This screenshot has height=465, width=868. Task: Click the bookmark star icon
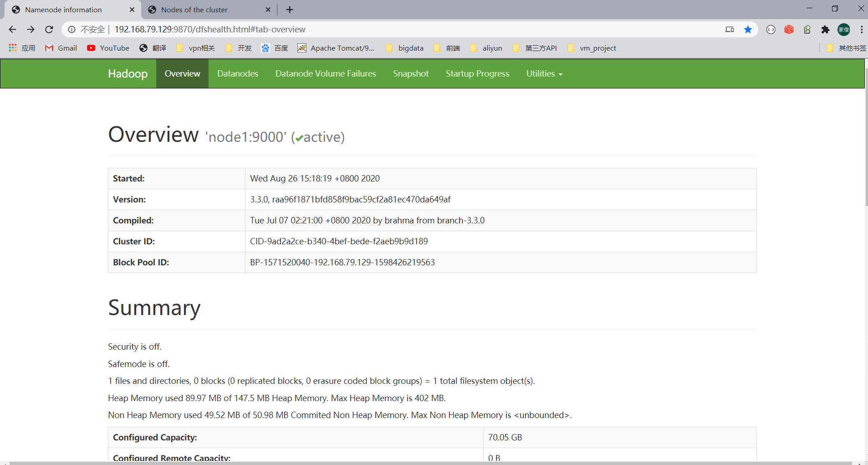click(x=748, y=30)
